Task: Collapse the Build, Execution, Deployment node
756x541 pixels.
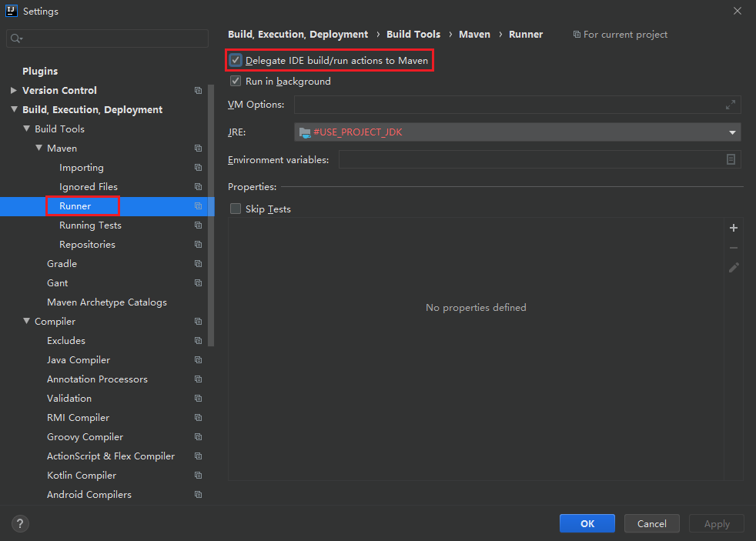Action: tap(14, 109)
